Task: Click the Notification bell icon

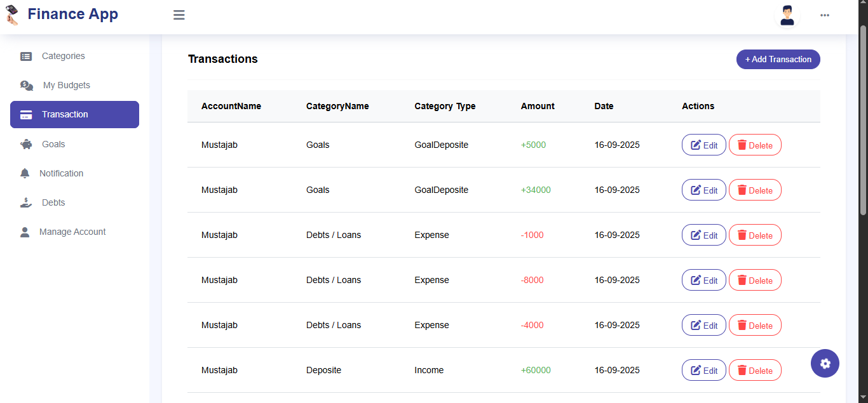Action: pos(25,173)
